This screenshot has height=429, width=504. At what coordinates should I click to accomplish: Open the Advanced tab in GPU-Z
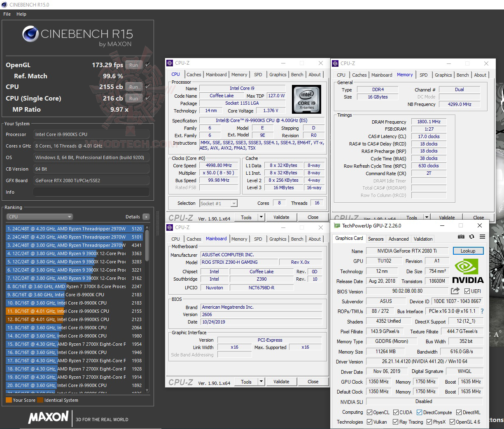coord(399,239)
